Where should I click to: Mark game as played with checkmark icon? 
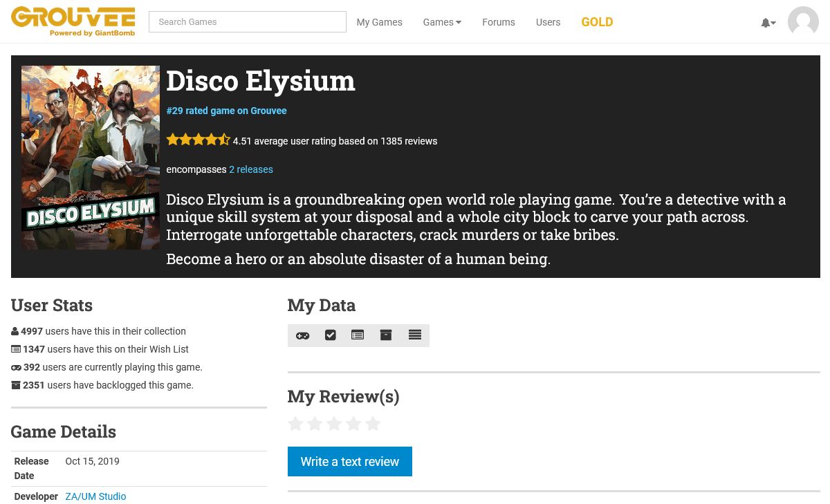tap(331, 335)
